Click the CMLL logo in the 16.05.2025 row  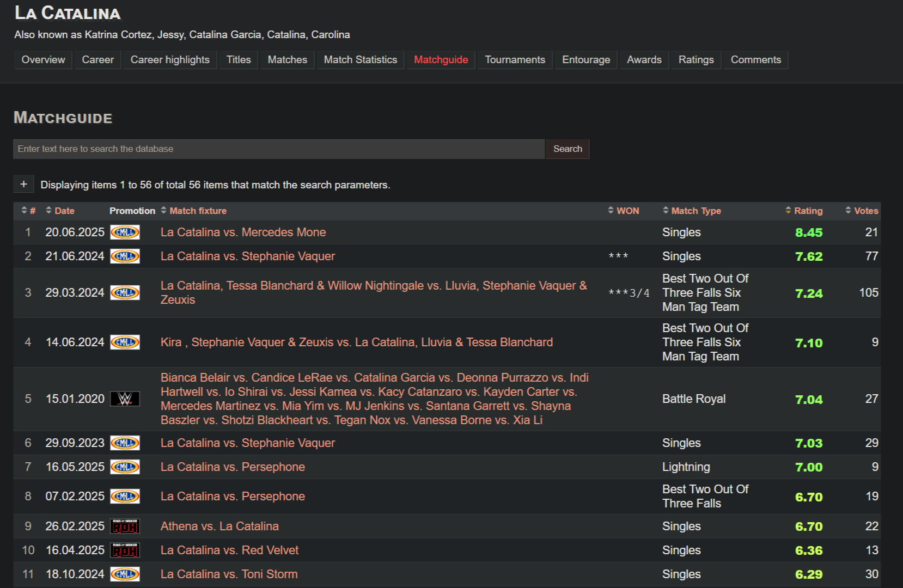point(125,467)
